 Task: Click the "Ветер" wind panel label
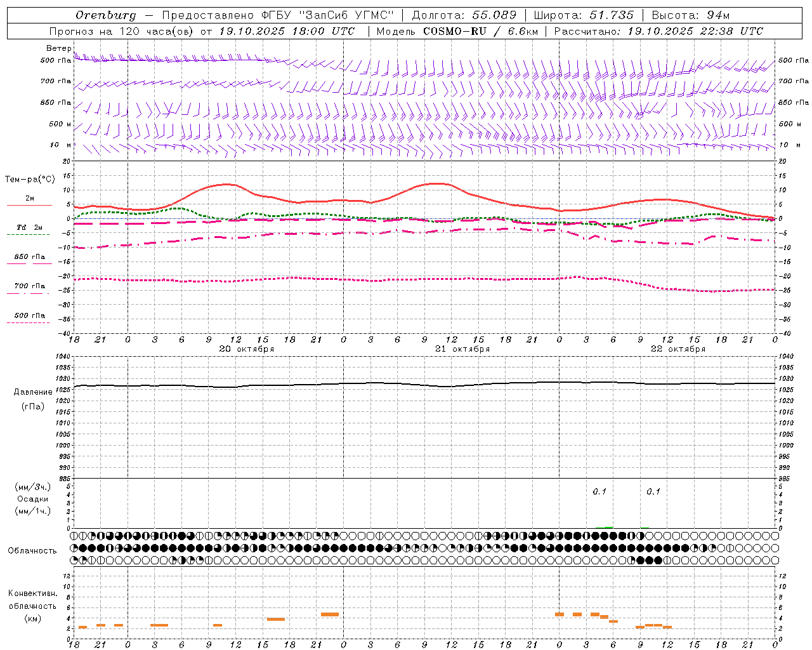tap(59, 48)
